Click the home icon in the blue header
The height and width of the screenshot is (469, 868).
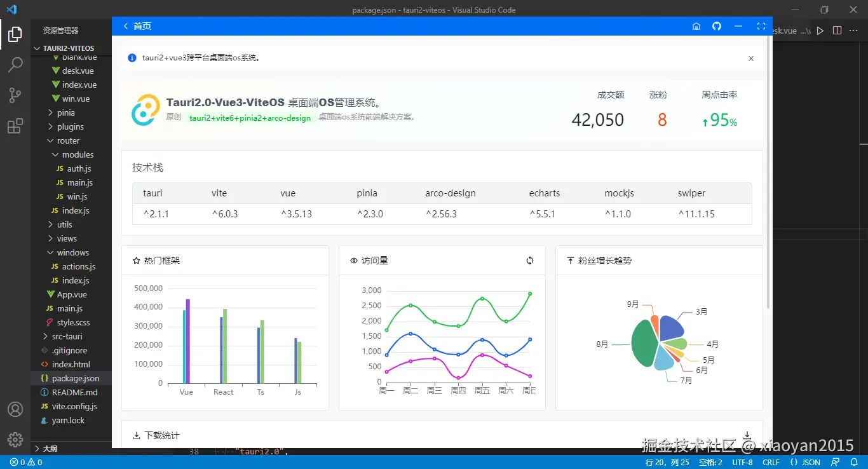click(x=696, y=27)
